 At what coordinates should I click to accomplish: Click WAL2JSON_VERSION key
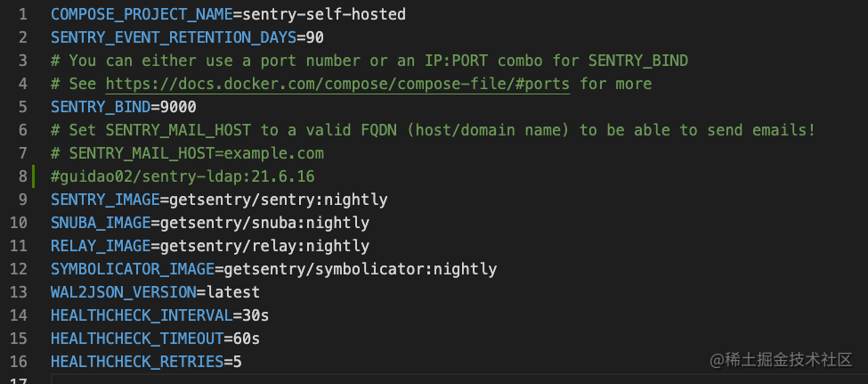click(x=124, y=292)
